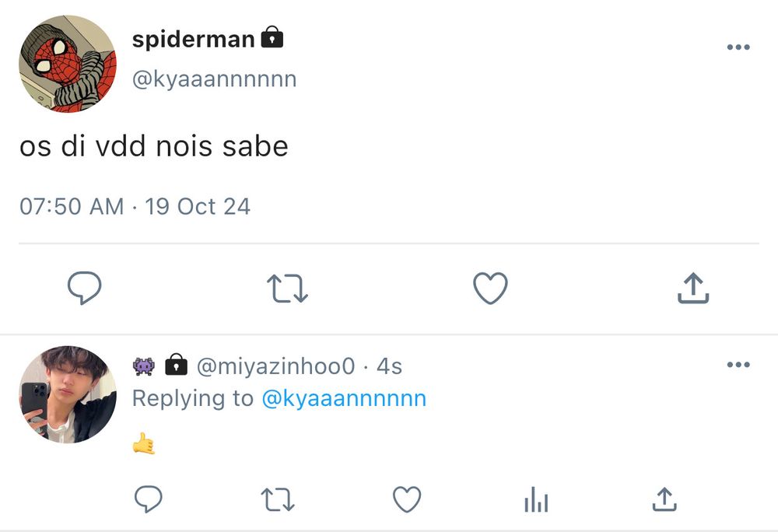The height and width of the screenshot is (532, 778).
Task: Open the @miyazinhoo0 username profile
Action: (275, 366)
